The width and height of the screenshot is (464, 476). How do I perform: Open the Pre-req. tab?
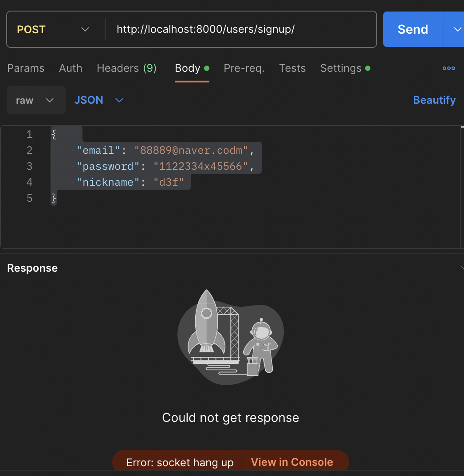[x=244, y=68]
